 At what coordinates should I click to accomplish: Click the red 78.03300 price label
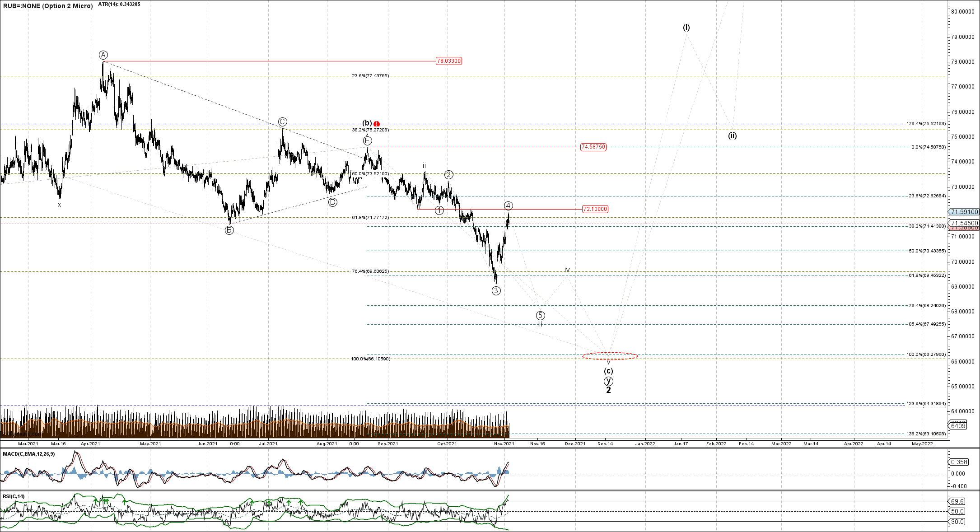coord(449,61)
